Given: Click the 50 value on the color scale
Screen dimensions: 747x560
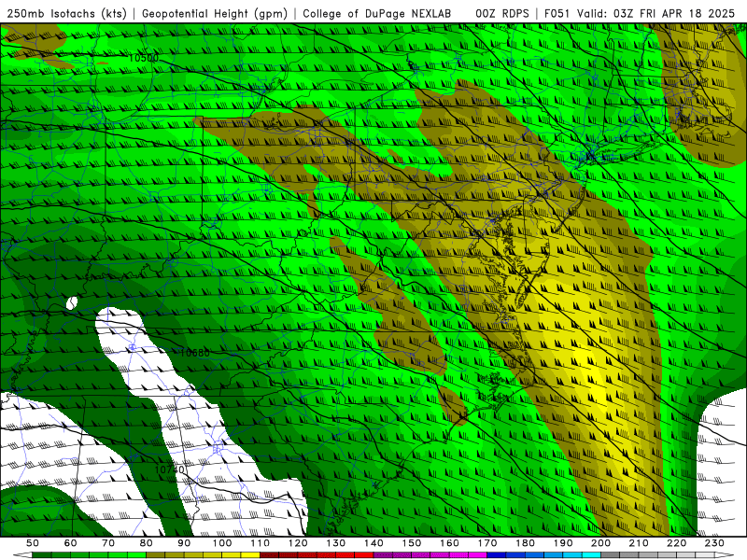Looking at the screenshot, I should pyautogui.click(x=33, y=543).
